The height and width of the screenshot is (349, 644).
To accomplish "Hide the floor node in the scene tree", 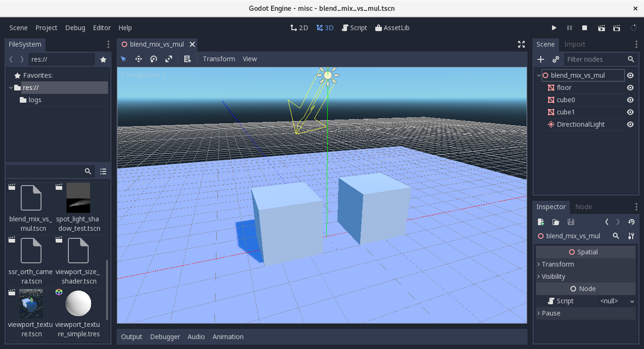I will point(630,88).
